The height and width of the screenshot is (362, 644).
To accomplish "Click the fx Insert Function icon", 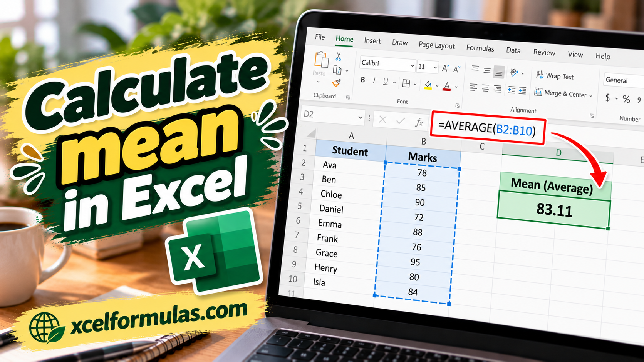I will 419,122.
